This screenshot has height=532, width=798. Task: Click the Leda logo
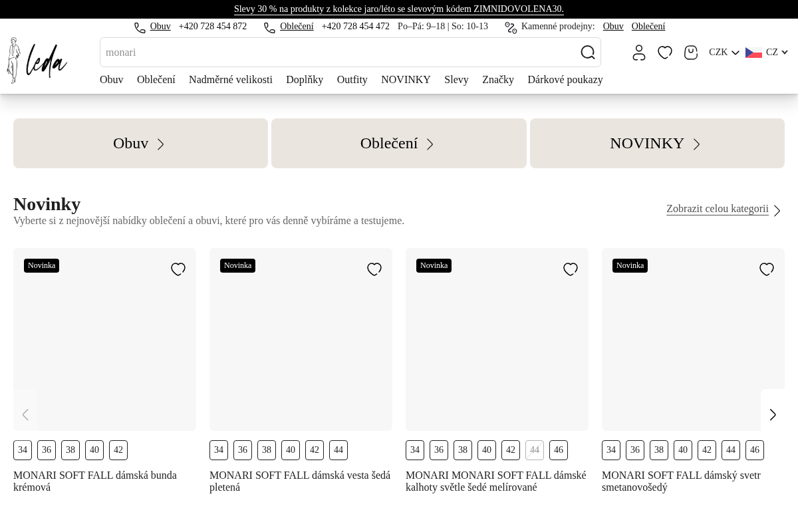point(37,61)
